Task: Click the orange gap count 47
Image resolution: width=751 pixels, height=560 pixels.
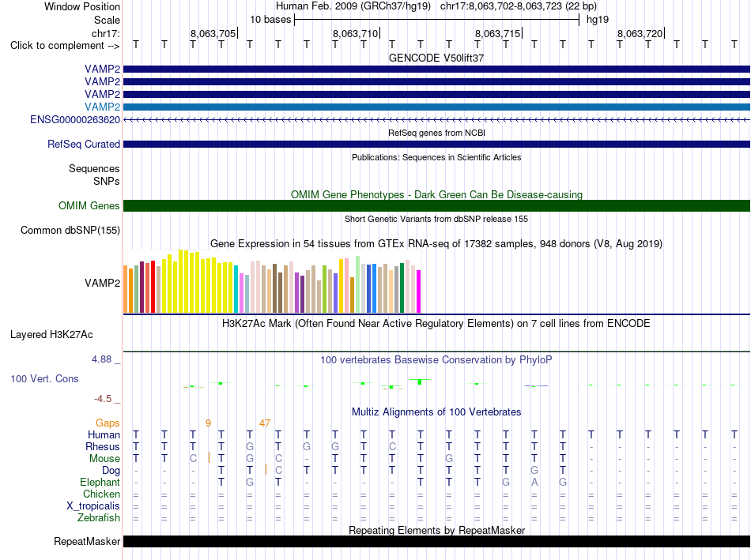Action: (x=264, y=423)
